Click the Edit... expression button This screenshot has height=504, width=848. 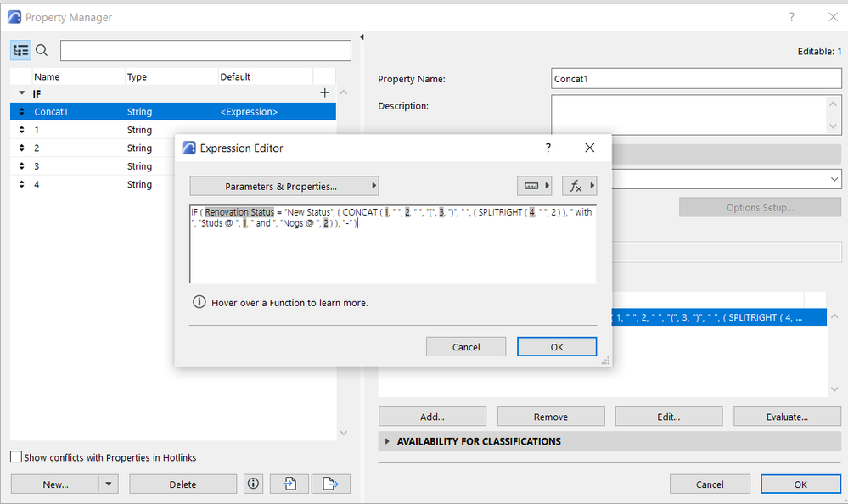coord(668,417)
